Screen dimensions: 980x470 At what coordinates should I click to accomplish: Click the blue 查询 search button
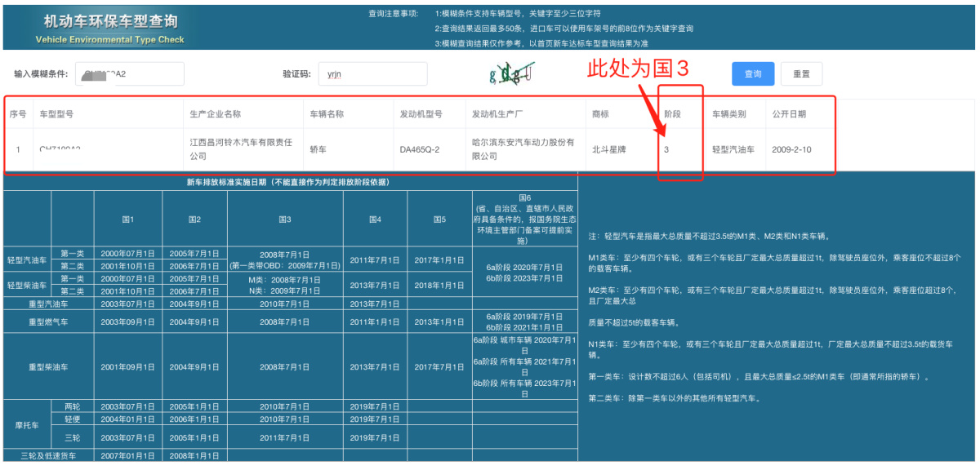click(752, 73)
